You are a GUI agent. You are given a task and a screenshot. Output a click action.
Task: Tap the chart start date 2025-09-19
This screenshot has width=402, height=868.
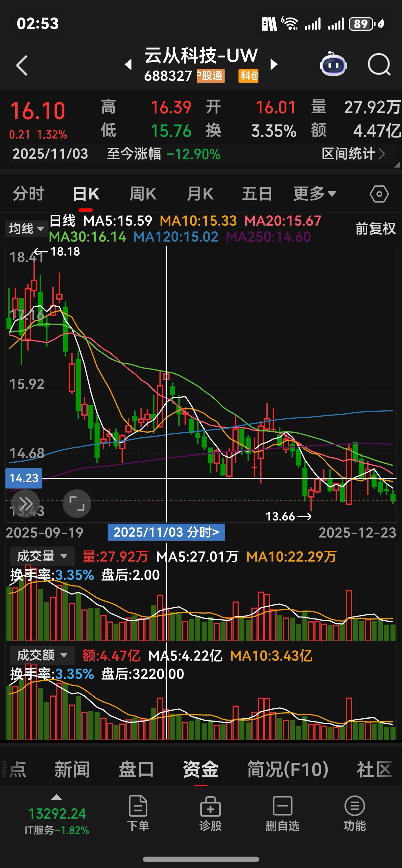click(44, 533)
